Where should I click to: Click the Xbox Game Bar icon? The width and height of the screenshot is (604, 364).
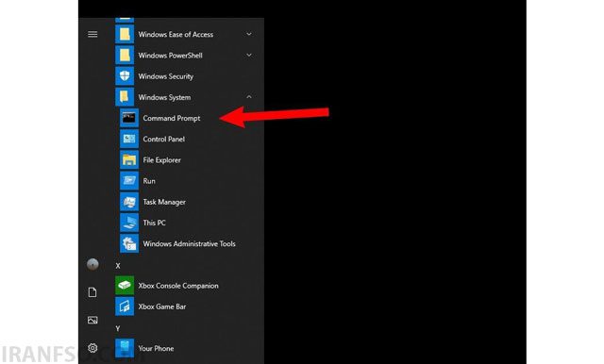[125, 306]
